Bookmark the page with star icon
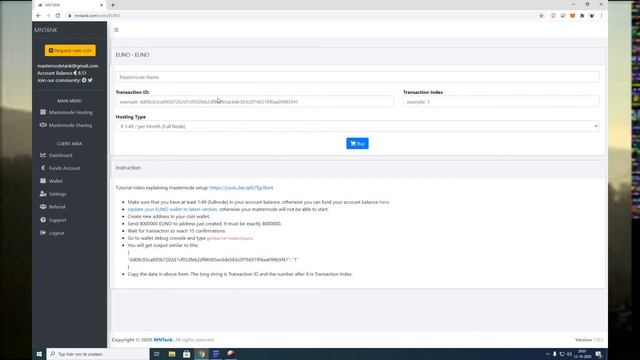Viewport: 640px width, 360px height. [541, 16]
